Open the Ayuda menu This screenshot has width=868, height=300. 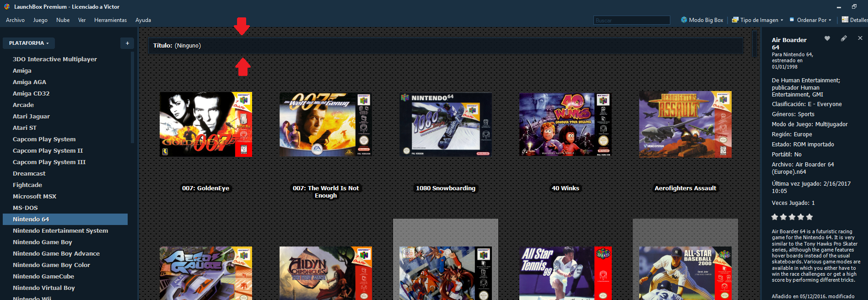(143, 20)
